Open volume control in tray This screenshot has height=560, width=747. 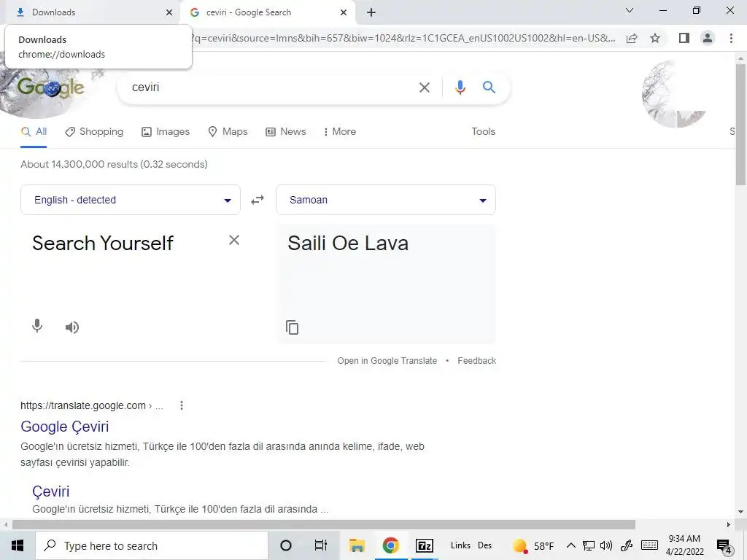[606, 545]
